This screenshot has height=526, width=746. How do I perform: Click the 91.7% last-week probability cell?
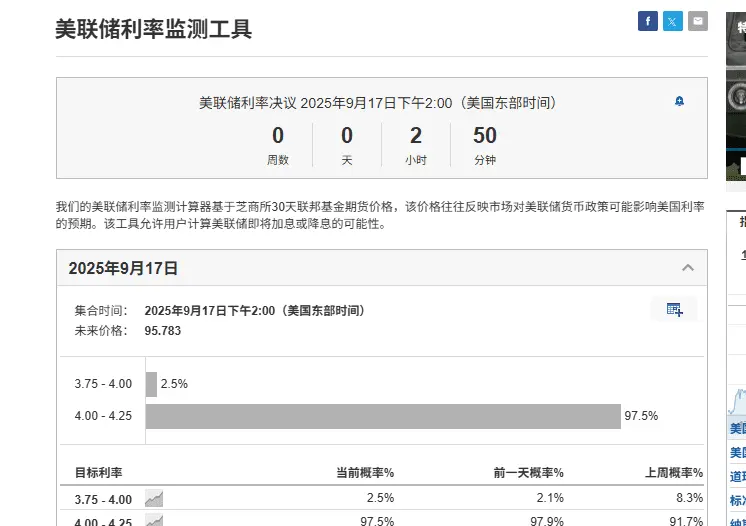pos(686,521)
